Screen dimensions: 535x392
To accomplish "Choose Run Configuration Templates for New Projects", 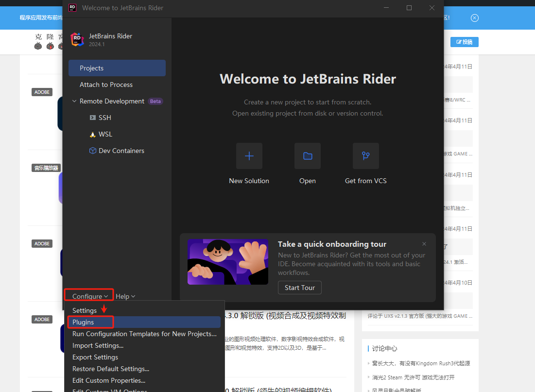I will coord(144,334).
